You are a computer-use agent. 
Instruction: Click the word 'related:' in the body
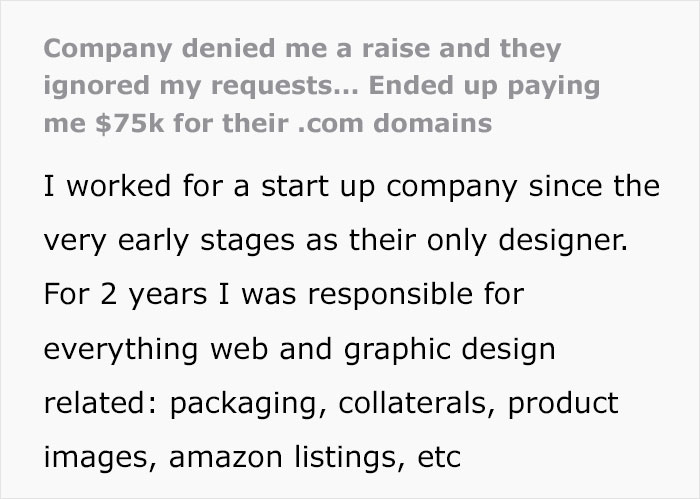pos(100,404)
